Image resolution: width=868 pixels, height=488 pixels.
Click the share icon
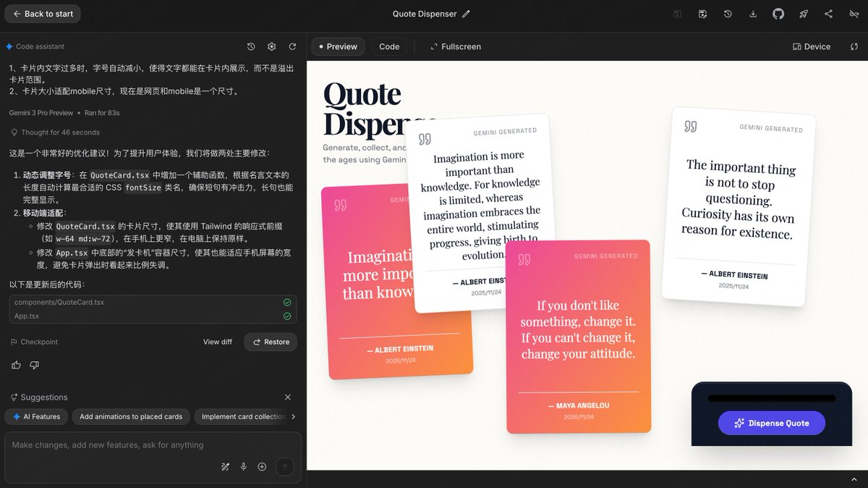829,14
